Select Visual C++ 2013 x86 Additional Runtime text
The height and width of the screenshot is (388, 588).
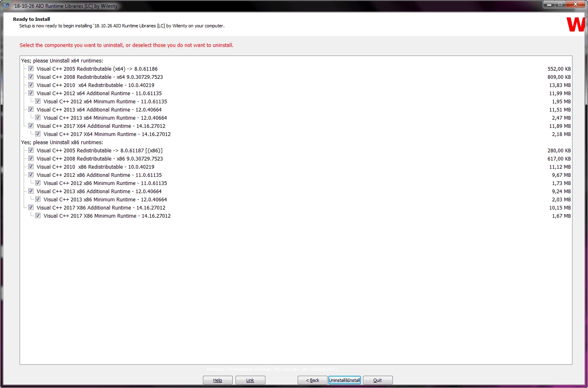pyautogui.click(x=99, y=192)
